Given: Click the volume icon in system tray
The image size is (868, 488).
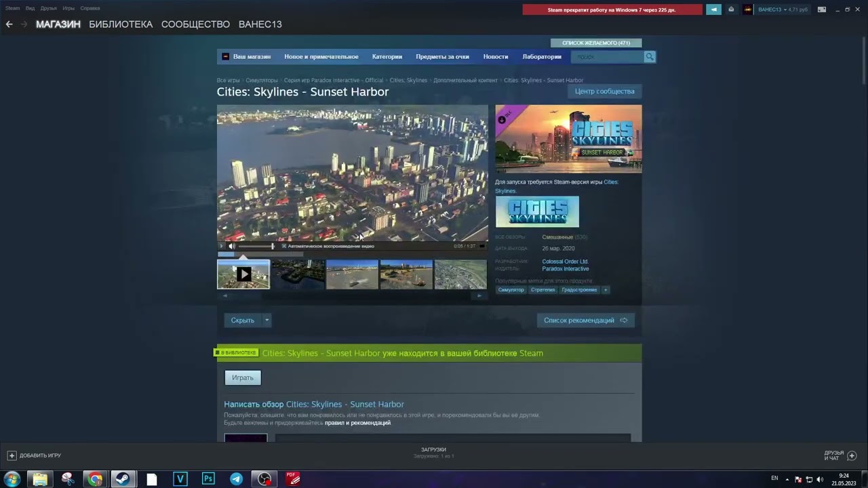Looking at the screenshot, I should coord(820,479).
